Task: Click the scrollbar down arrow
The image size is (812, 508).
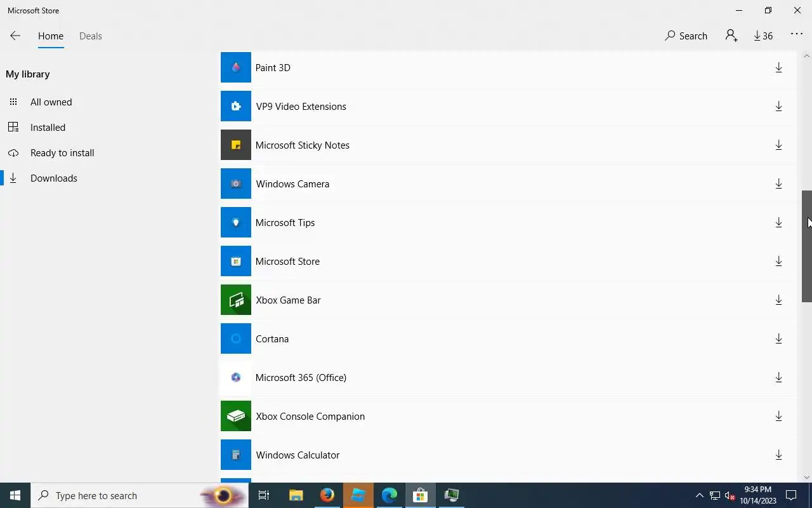Action: point(807,478)
